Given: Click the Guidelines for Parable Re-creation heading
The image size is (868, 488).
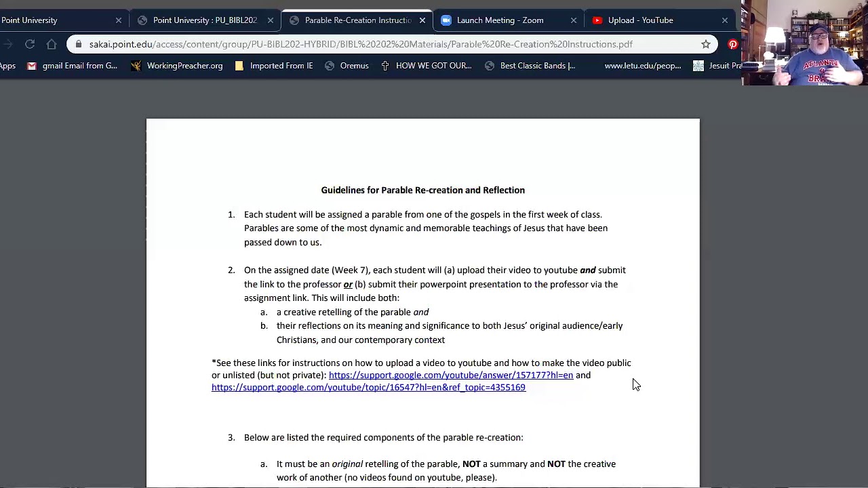Looking at the screenshot, I should coord(422,190).
